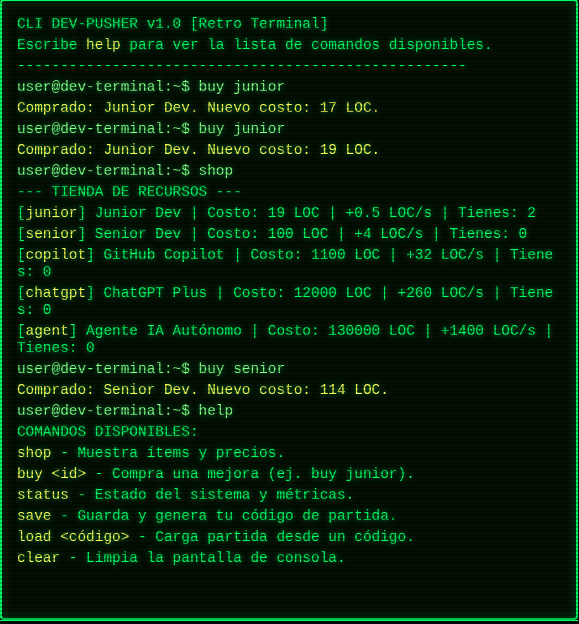The image size is (579, 624).
Task: Click 'Nuevo costo: 17 LOC' output line
Action: [198, 107]
